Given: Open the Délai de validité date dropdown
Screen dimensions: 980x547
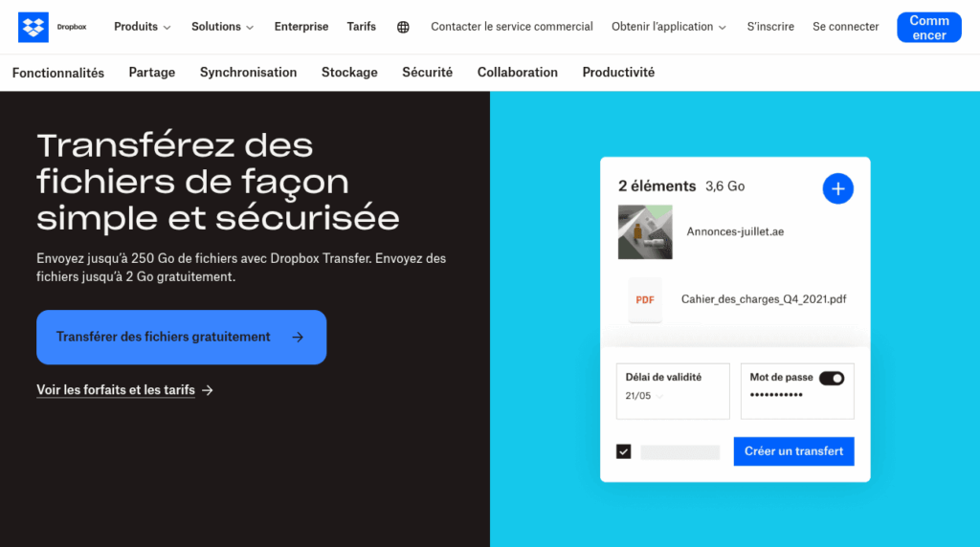Looking at the screenshot, I should pos(644,396).
